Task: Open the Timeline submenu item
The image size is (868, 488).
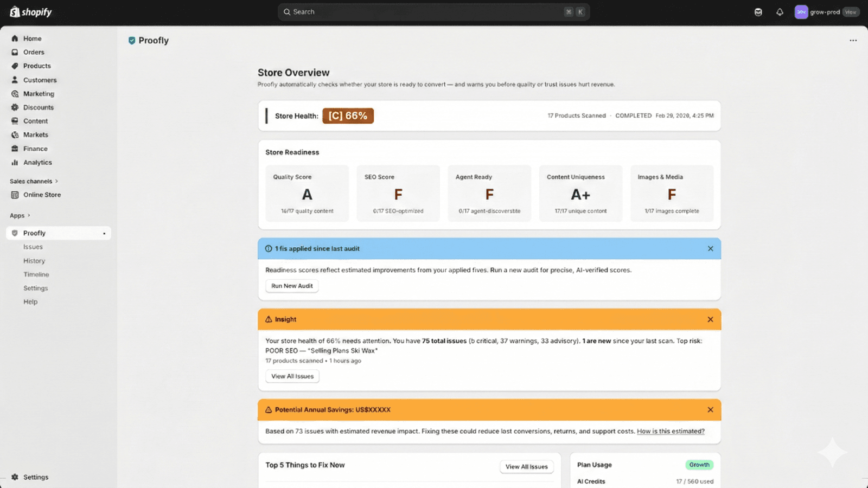Action: (x=36, y=274)
